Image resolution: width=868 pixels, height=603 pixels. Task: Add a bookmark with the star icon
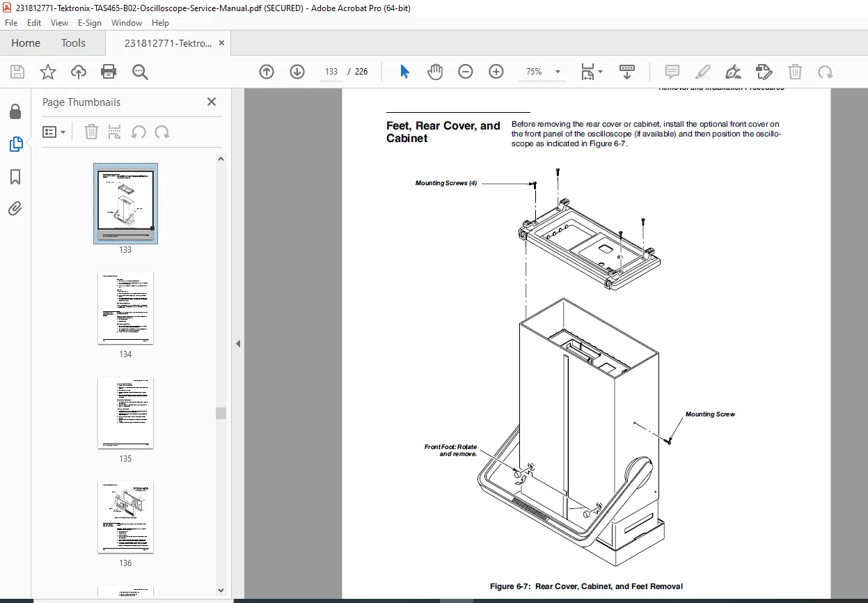pos(48,72)
